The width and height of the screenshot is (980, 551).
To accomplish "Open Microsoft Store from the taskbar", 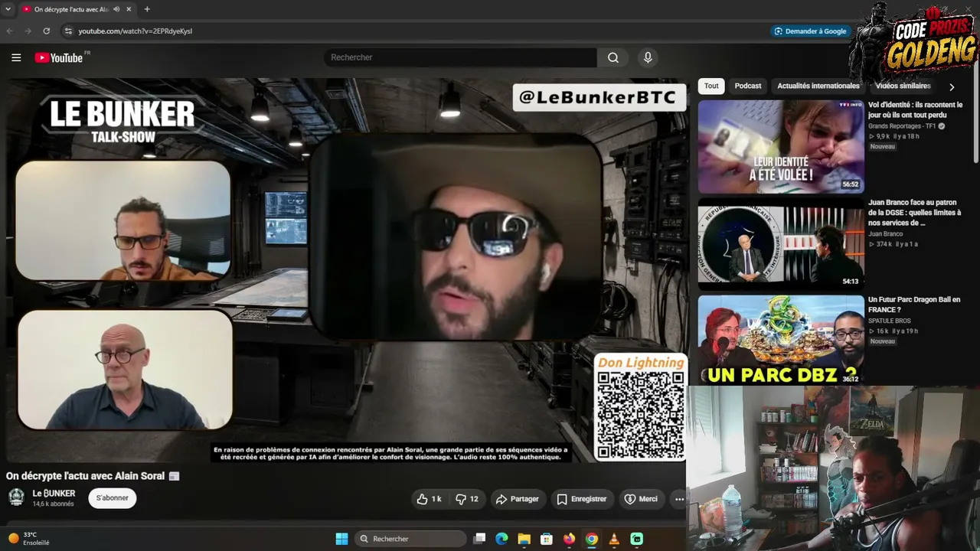I will [547, 539].
